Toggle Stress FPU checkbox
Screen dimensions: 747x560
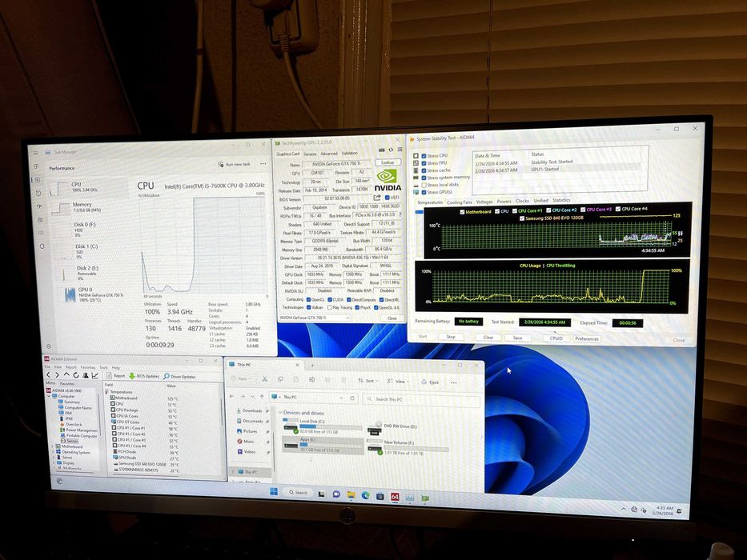tap(424, 163)
